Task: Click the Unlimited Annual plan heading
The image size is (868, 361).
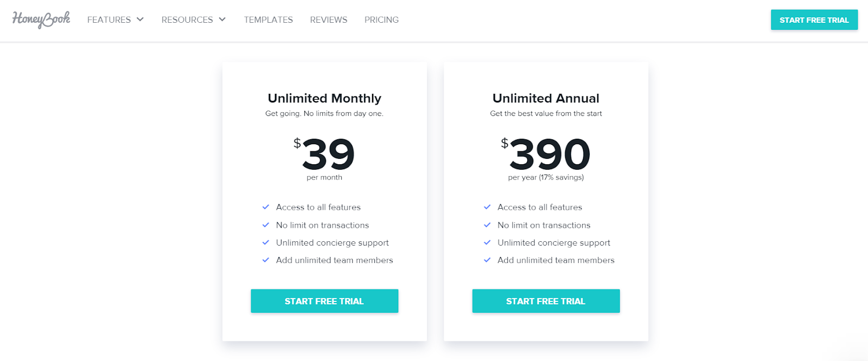Action: coord(546,98)
